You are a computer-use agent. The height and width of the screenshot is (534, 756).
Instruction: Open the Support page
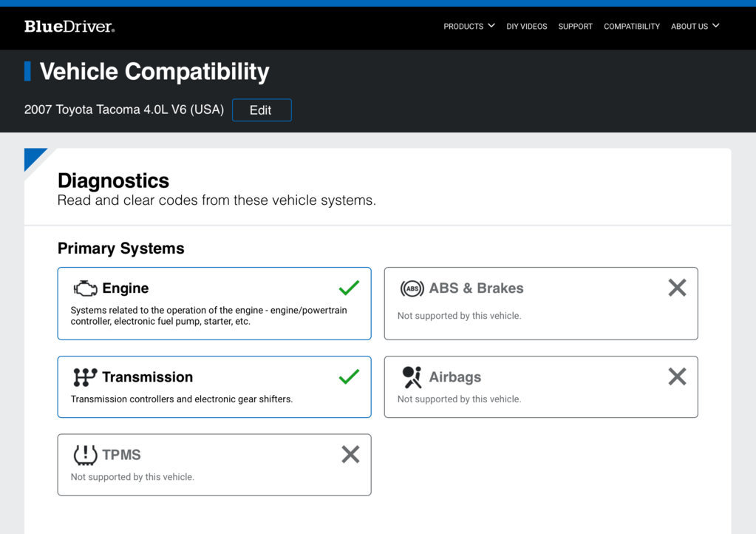[x=575, y=27]
